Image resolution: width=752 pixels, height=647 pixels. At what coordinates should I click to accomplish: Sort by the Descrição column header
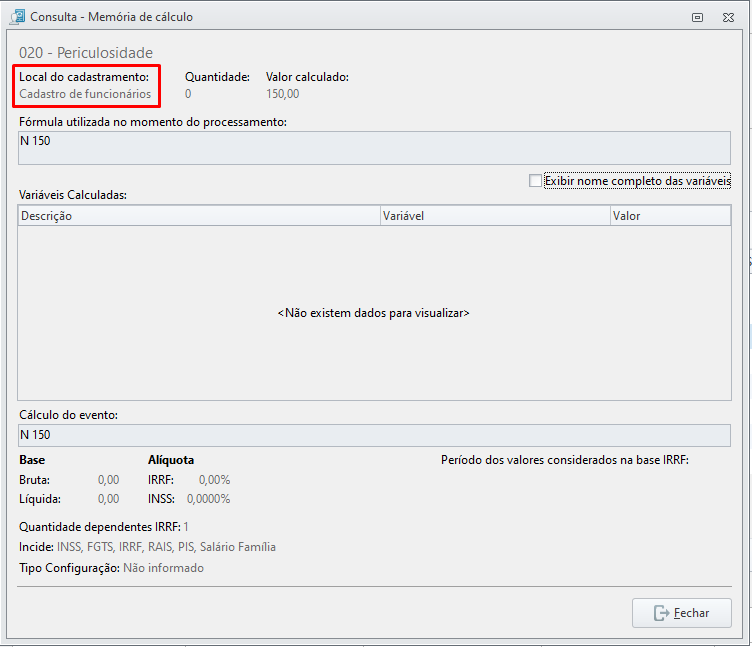tap(199, 216)
